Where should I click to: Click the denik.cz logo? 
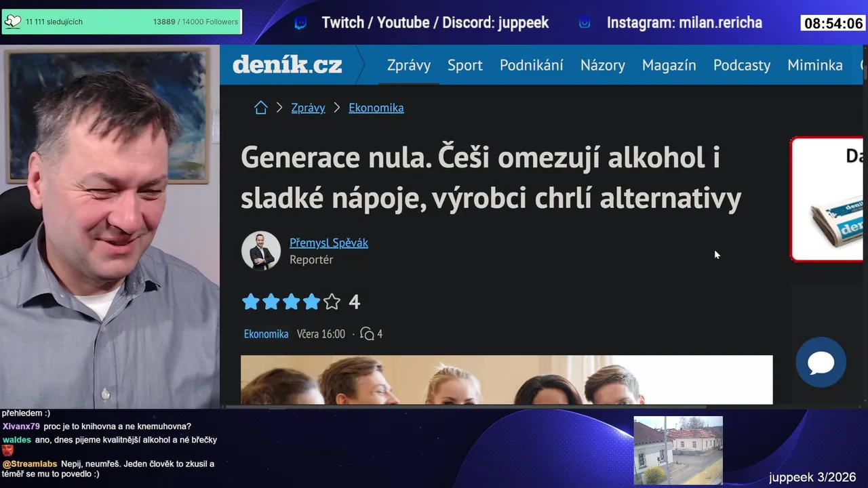tap(288, 65)
